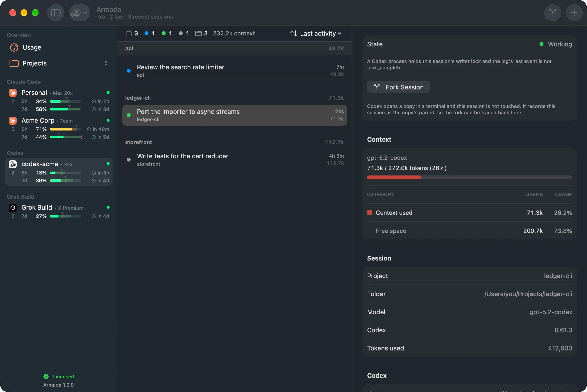Filter by the blue status dot count

click(x=149, y=33)
